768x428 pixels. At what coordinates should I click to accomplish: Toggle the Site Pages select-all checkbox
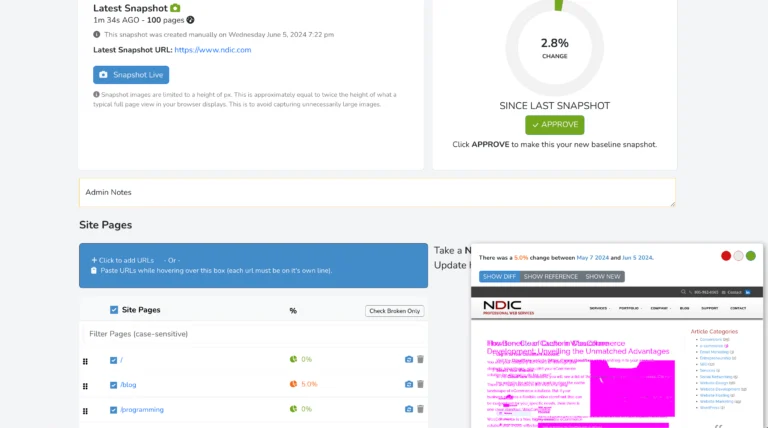coord(114,310)
